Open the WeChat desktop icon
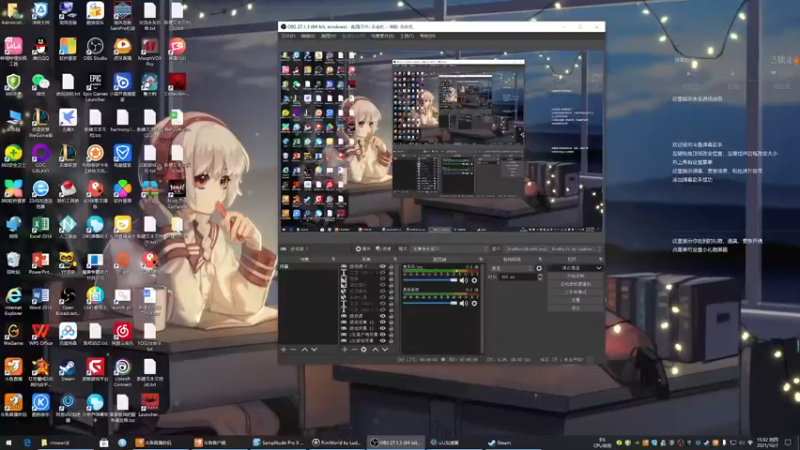800x450 pixels. point(40,85)
